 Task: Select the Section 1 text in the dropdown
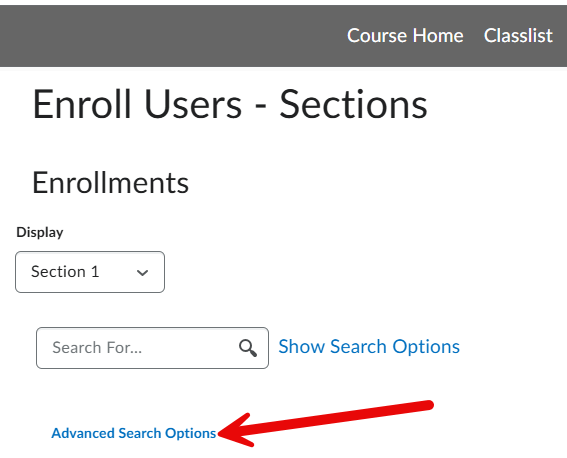(x=65, y=271)
